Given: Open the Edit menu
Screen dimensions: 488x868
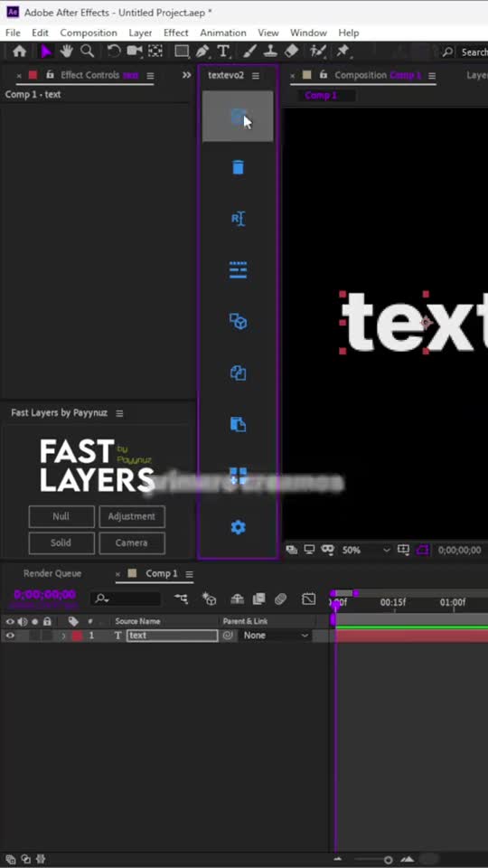Looking at the screenshot, I should tap(40, 33).
